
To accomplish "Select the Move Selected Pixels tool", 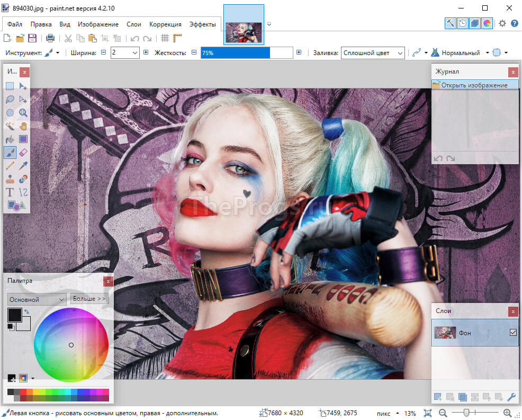I will coord(23,86).
